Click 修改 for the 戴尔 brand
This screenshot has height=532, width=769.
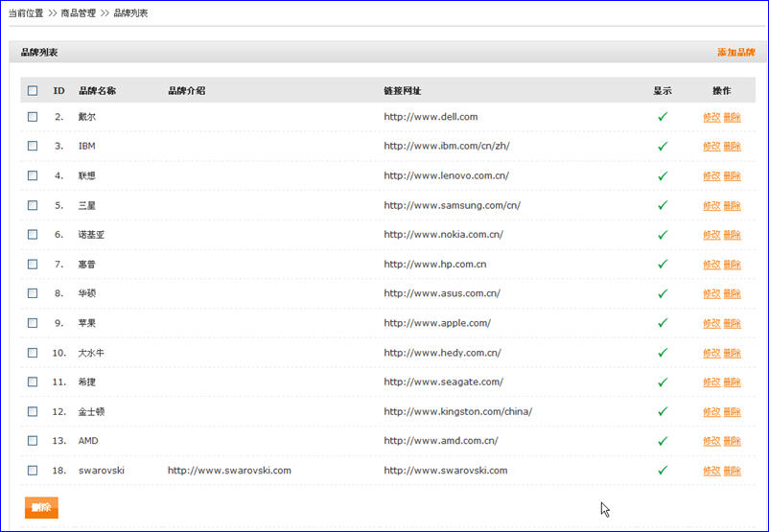pyautogui.click(x=711, y=117)
